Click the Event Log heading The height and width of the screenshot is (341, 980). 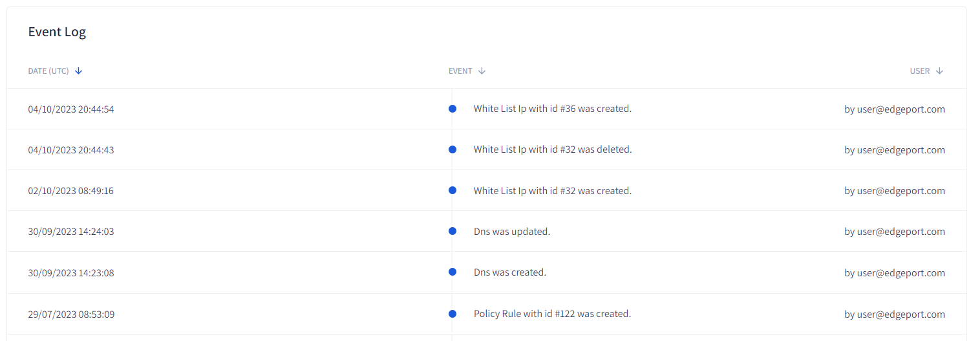tap(57, 32)
